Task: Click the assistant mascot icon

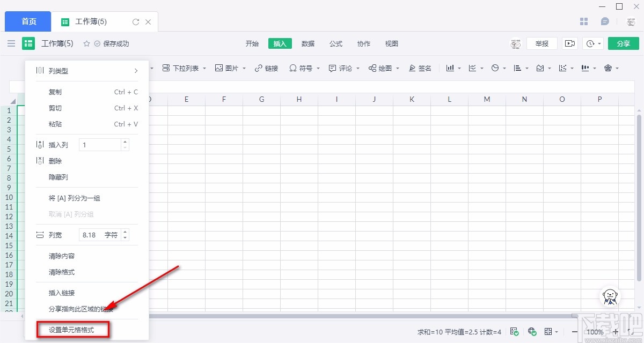Action: click(609, 297)
